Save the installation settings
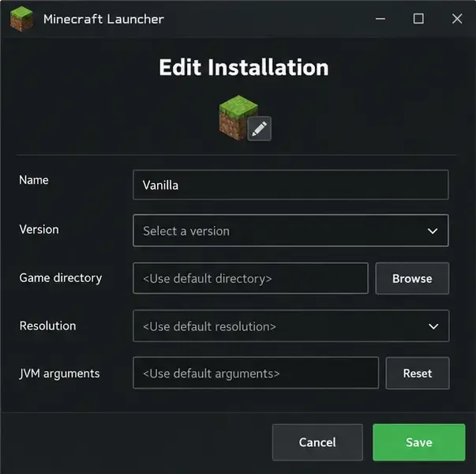The image size is (476, 474). [x=419, y=442]
